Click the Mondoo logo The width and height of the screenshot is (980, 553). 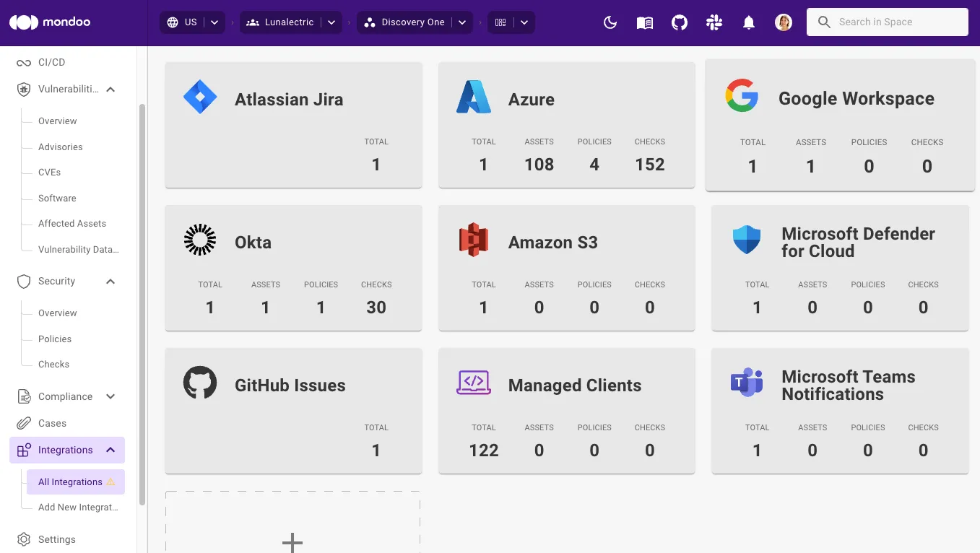[50, 22]
